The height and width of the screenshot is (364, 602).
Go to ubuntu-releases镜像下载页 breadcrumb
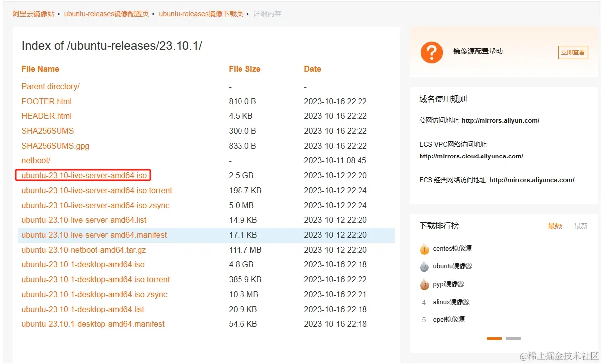(x=201, y=14)
